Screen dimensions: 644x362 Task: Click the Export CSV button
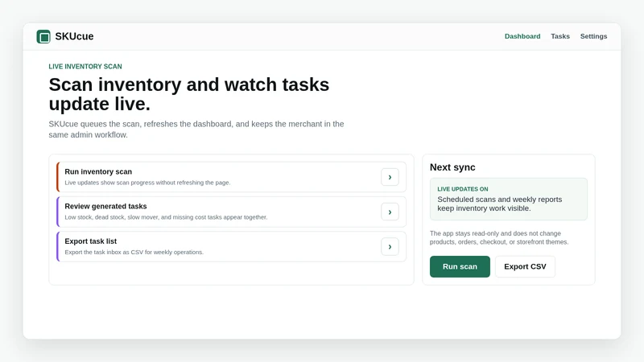(x=525, y=266)
